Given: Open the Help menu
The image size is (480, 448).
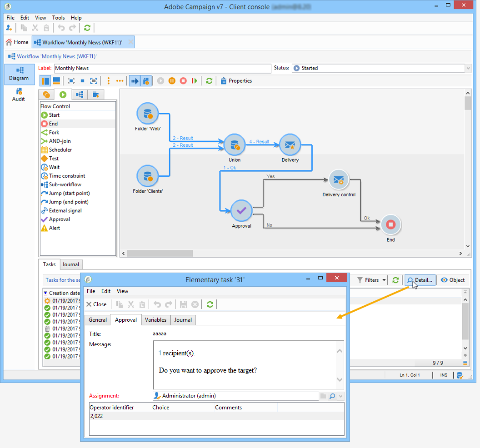Looking at the screenshot, I should click(x=76, y=17).
